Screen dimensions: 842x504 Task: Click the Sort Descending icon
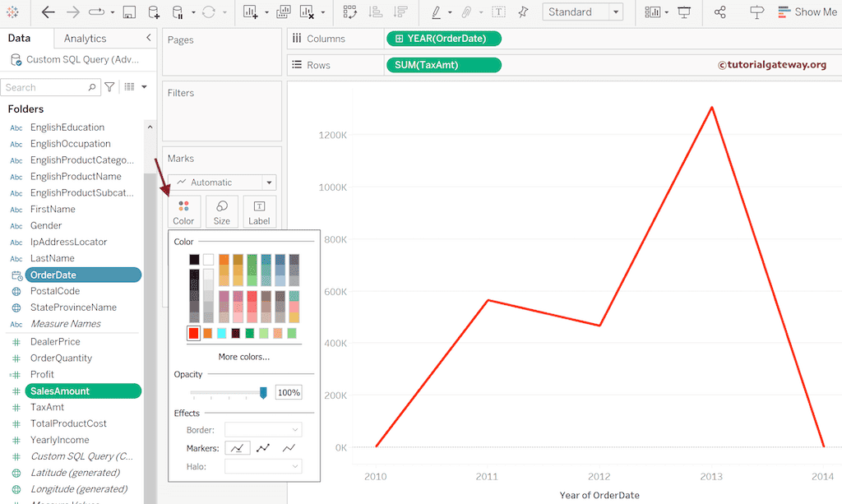coord(400,12)
